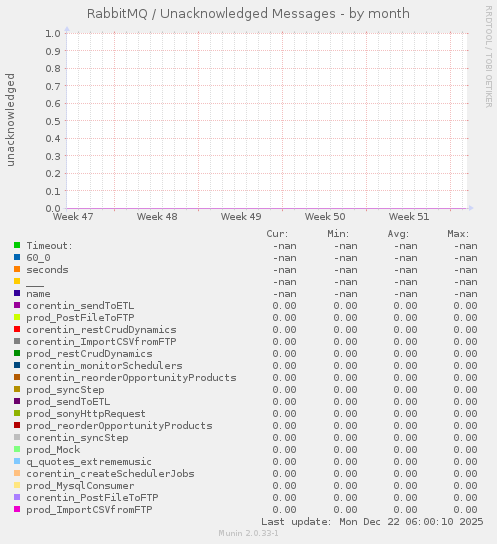
Task: Select the prod_restCrudDynamics legend label
Action: (89, 354)
